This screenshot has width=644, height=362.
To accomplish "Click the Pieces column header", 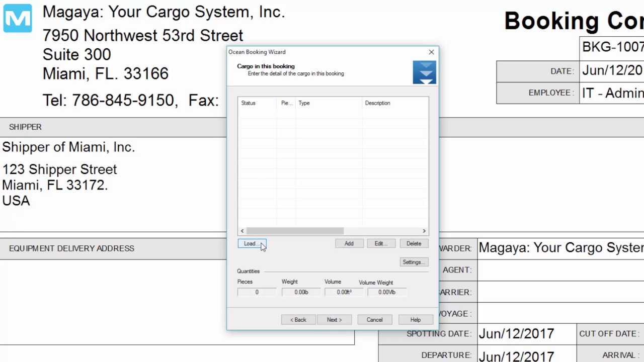I will [x=286, y=103].
